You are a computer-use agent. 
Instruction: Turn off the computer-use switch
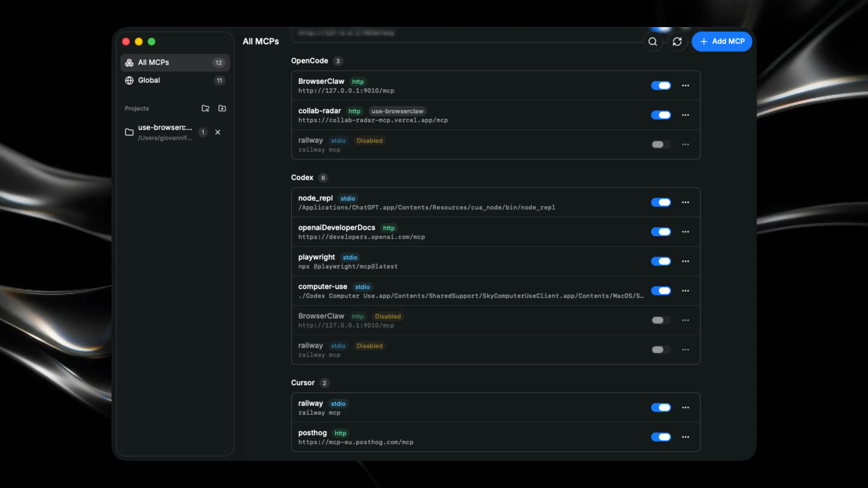pyautogui.click(x=661, y=291)
